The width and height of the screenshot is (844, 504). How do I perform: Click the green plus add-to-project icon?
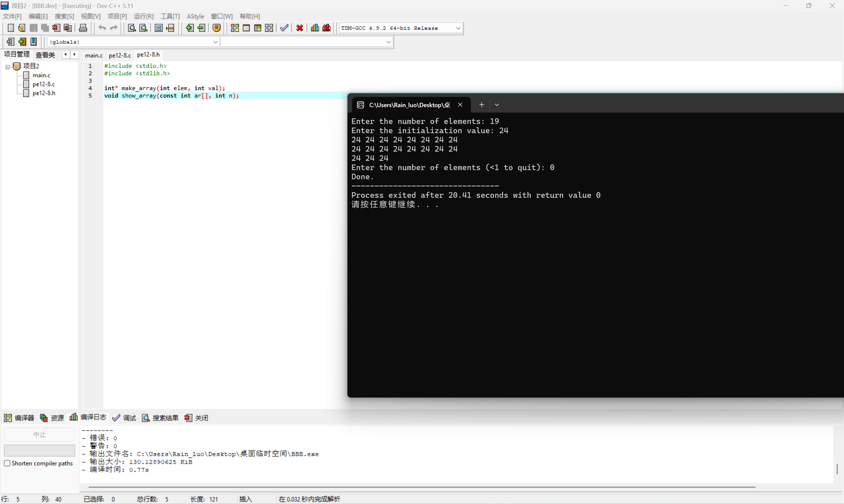190,28
